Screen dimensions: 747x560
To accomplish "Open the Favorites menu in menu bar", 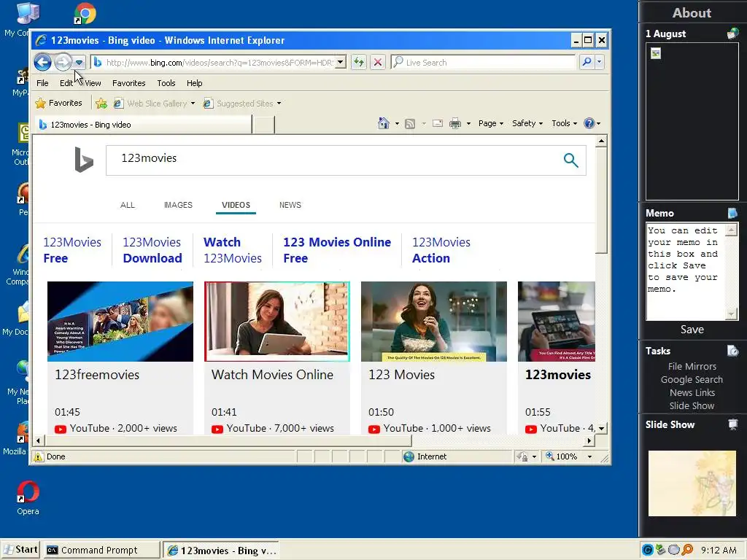I will [128, 83].
